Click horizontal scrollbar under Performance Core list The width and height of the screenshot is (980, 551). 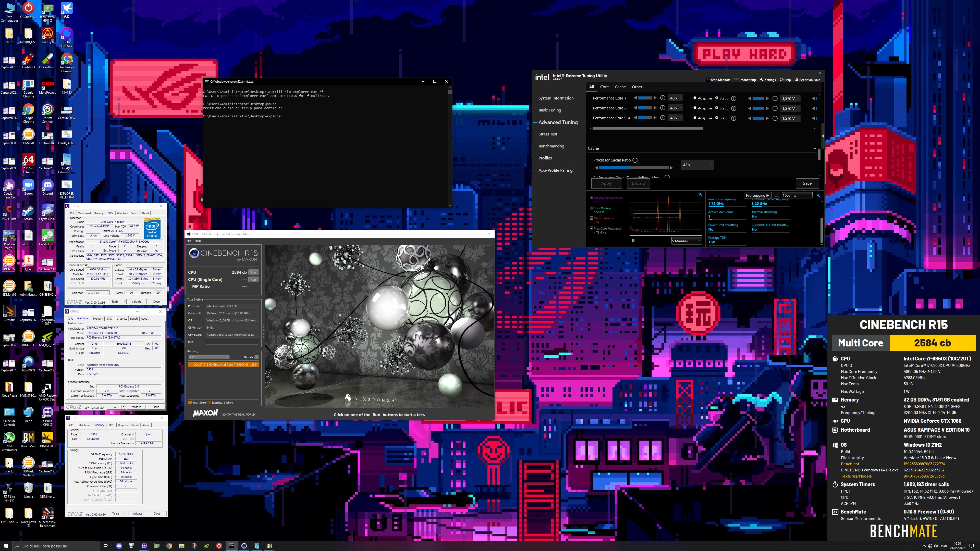point(647,129)
